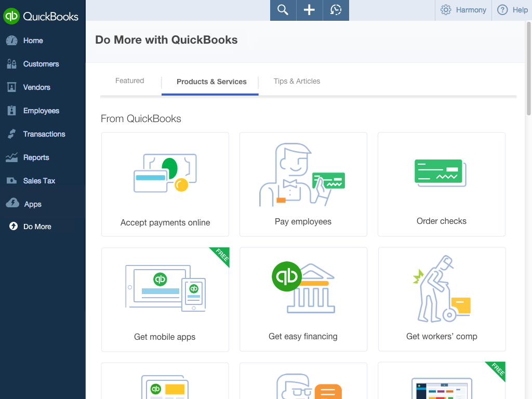Open the plus Create menu icon
Viewport: 532px width, 399px height.
click(309, 10)
